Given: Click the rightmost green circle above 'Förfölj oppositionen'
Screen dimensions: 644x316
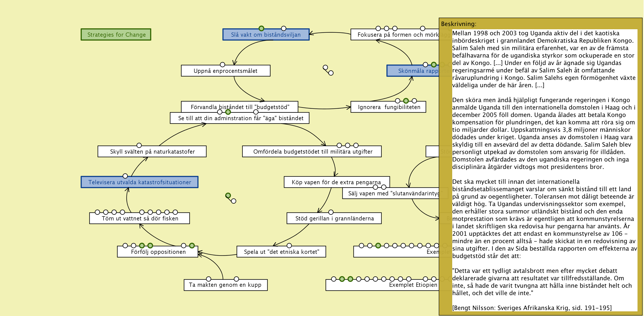Looking at the screenshot, I should pyautogui.click(x=192, y=245).
